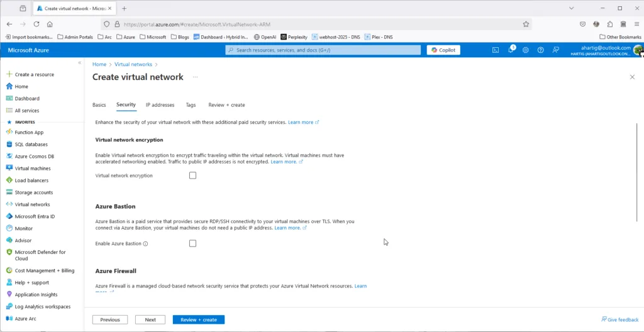Click the Microsoft Defender for Cloud icon

9,252
